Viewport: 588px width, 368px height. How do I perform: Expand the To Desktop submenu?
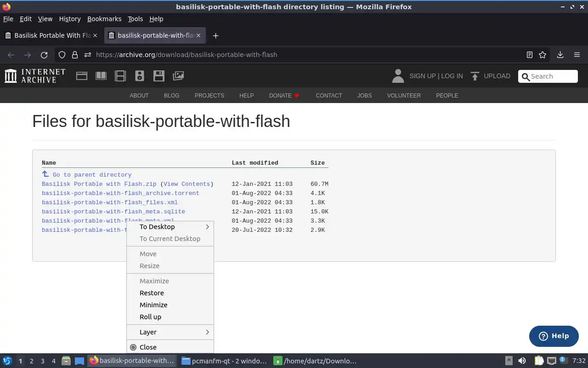pyautogui.click(x=170, y=227)
